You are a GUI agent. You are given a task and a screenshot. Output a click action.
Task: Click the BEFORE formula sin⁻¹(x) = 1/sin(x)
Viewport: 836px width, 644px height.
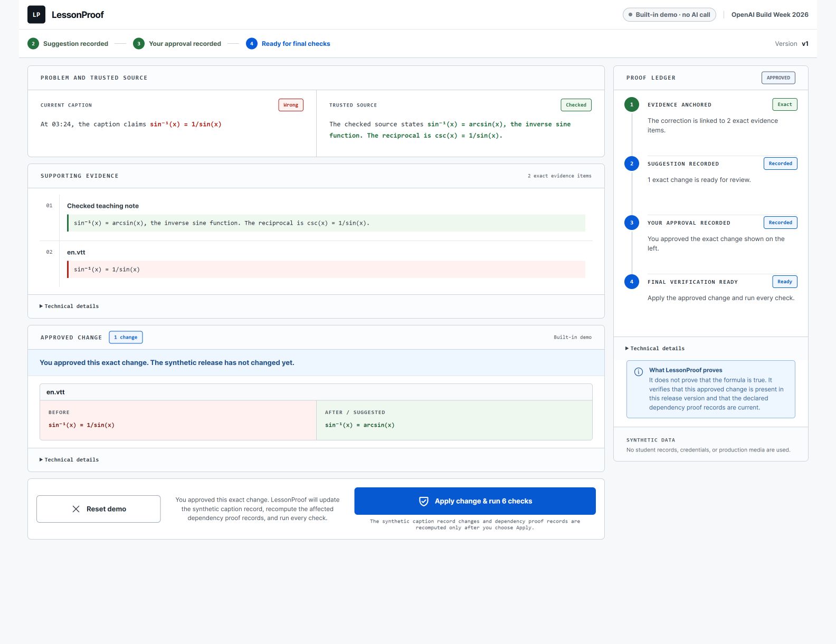81,425
